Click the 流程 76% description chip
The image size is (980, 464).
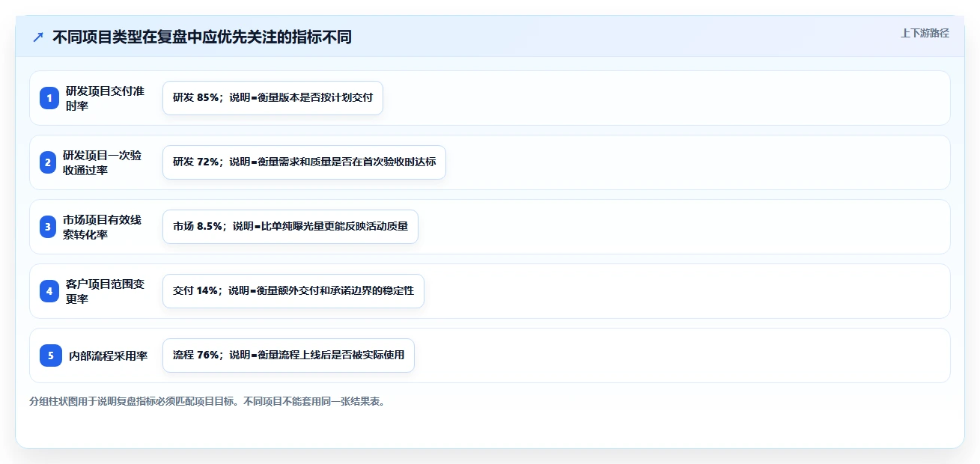(x=288, y=355)
